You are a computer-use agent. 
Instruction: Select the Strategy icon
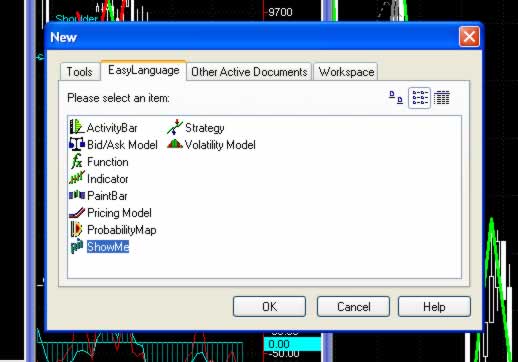pyautogui.click(x=175, y=127)
